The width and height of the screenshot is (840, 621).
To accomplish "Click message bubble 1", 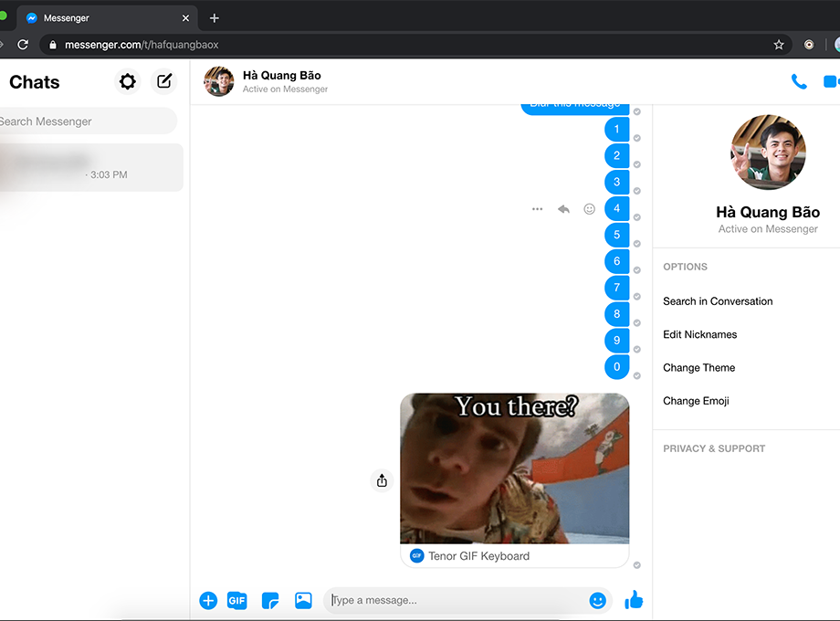I will point(616,129).
